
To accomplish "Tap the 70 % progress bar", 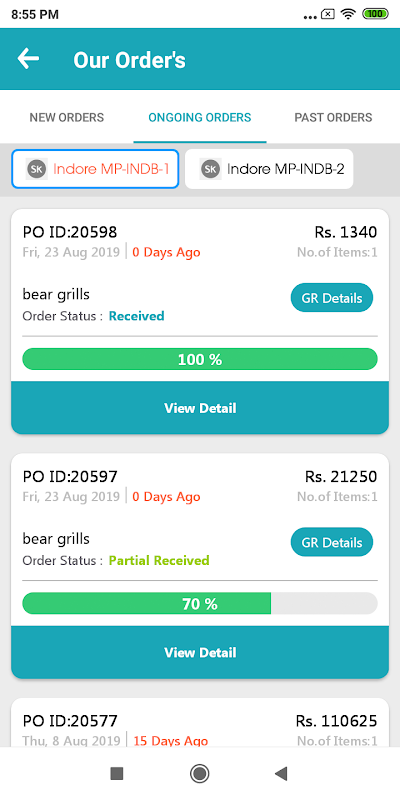I will pyautogui.click(x=200, y=604).
